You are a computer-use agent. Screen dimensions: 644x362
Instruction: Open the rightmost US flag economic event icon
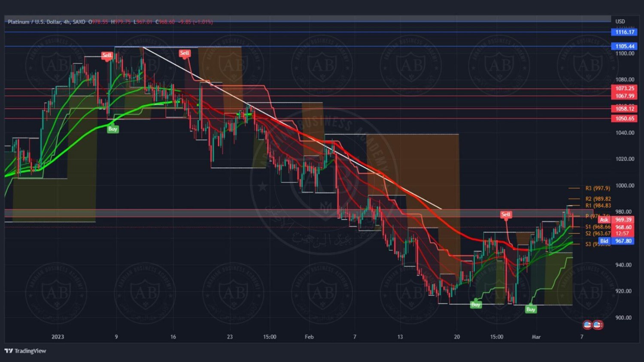click(x=597, y=325)
